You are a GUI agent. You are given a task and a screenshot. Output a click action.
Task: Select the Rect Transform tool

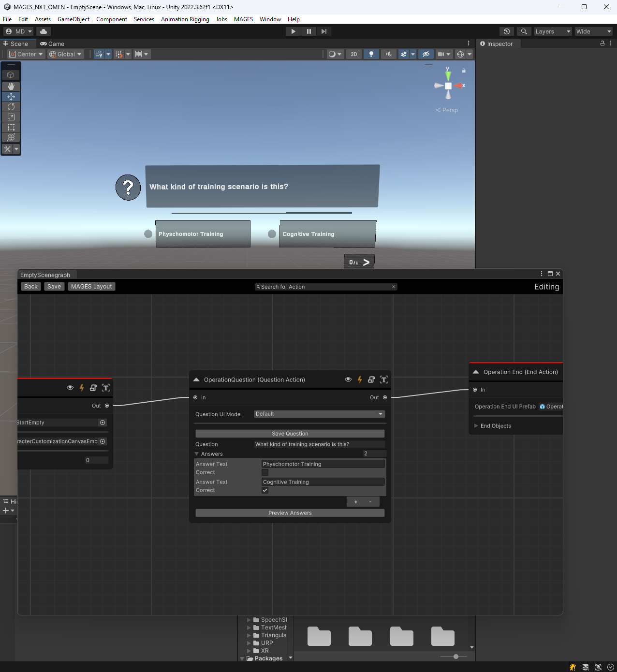coord(11,127)
